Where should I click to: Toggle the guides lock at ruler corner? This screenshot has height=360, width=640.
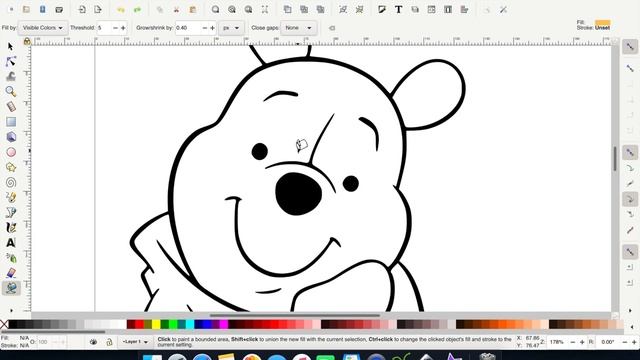click(27, 41)
